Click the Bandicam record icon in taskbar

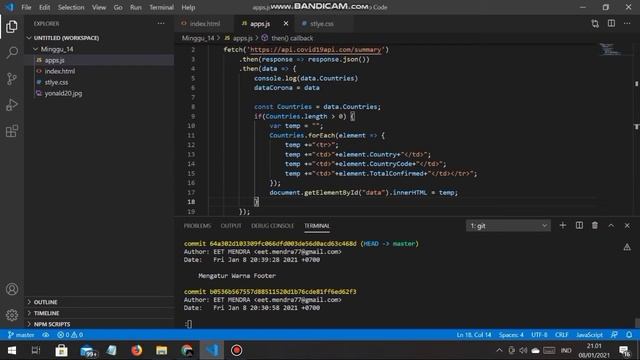(x=236, y=350)
